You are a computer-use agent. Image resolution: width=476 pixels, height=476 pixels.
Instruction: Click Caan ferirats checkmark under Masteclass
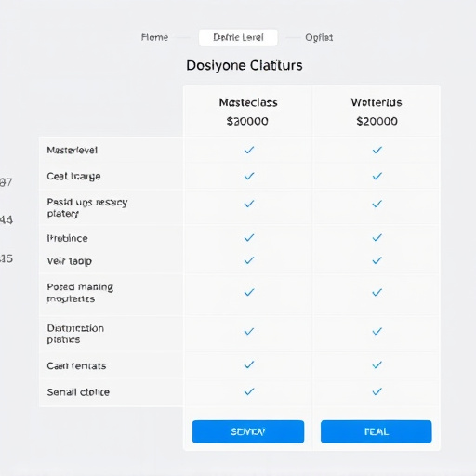point(249,364)
